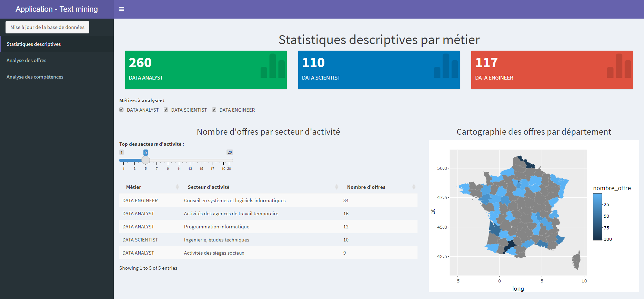This screenshot has width=644, height=299.
Task: Click the Top des secteurs slider handle
Action: point(145,160)
